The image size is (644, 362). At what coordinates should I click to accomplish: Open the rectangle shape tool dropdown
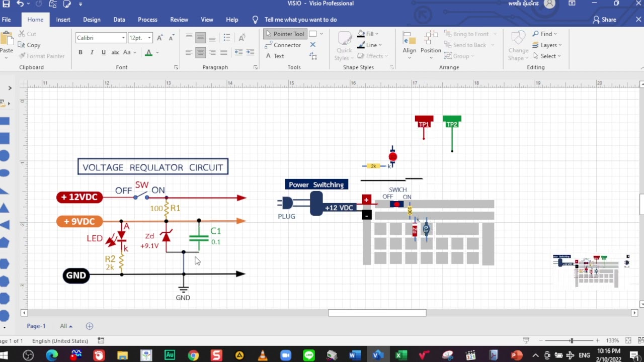321,34
